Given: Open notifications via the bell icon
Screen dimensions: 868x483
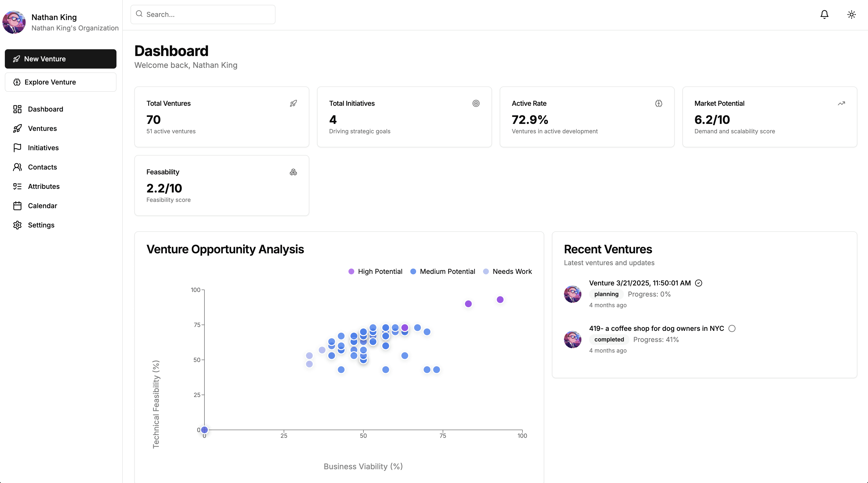Looking at the screenshot, I should click(824, 14).
